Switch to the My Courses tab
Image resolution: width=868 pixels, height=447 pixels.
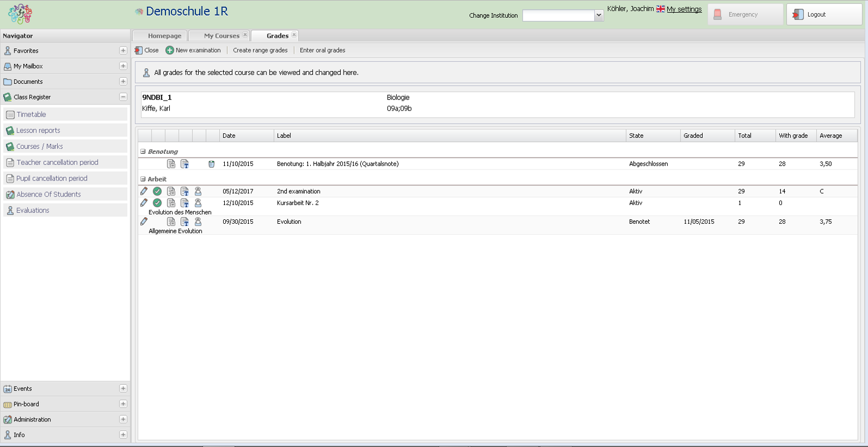[x=221, y=36]
